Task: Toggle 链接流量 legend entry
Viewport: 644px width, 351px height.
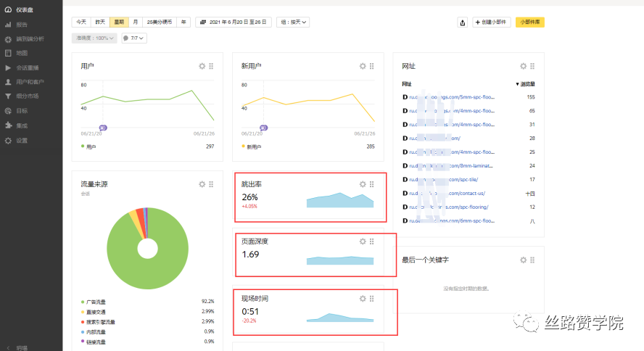Action: 94,342
